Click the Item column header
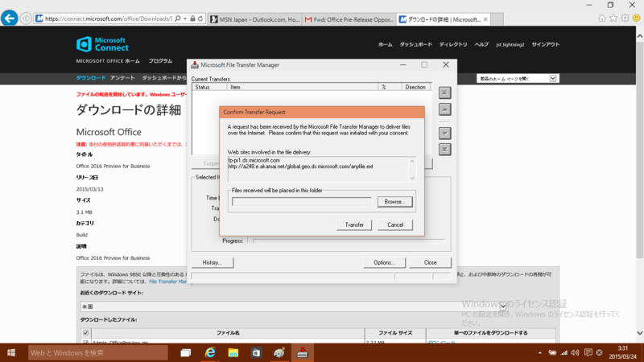The height and width of the screenshot is (362, 644). 303,87
